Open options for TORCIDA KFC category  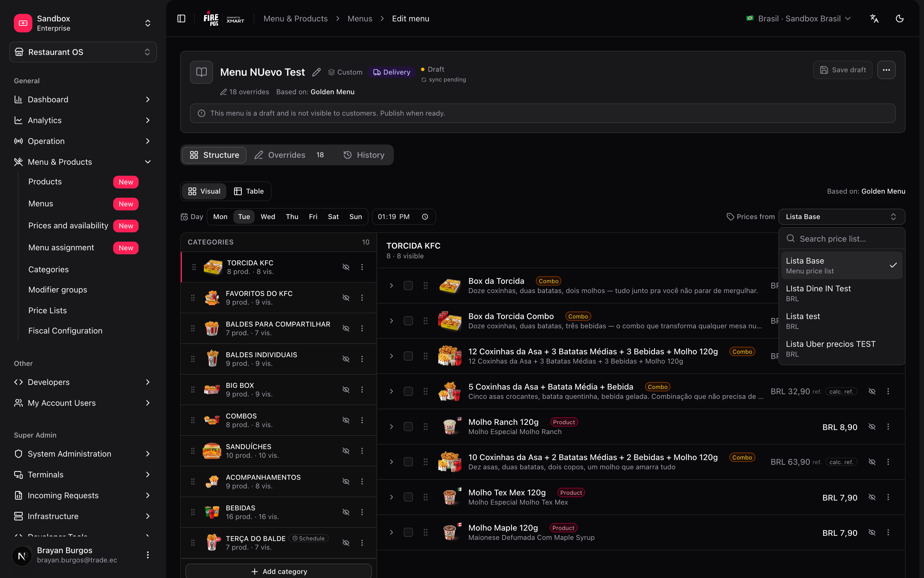click(362, 267)
